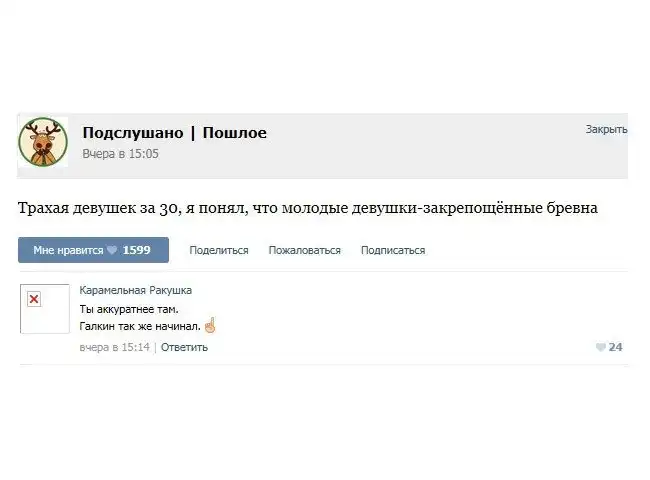
Task: Open the Карамельная Ракушка profile
Action: click(136, 290)
